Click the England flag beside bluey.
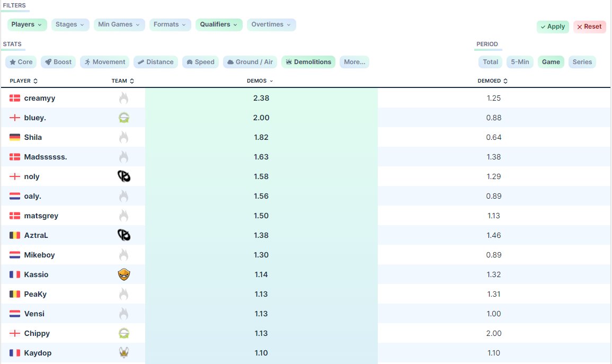Screen dimensions: 612x364 tap(15, 118)
